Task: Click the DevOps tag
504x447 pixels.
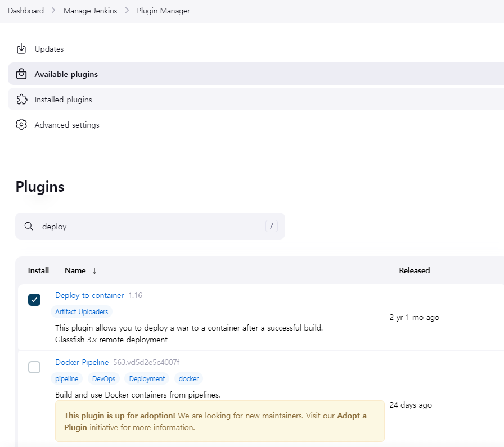Action: 103,378
